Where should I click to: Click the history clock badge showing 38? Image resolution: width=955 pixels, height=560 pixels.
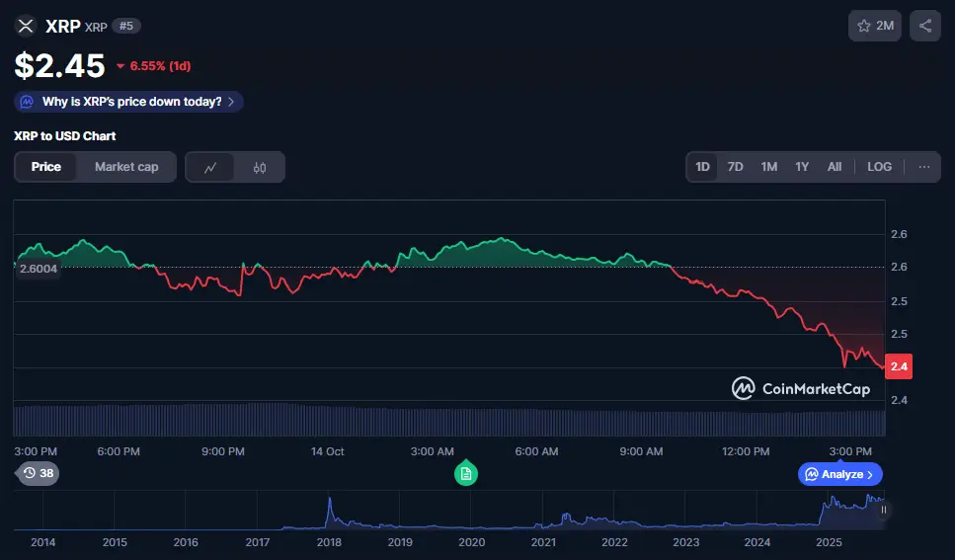(x=38, y=473)
